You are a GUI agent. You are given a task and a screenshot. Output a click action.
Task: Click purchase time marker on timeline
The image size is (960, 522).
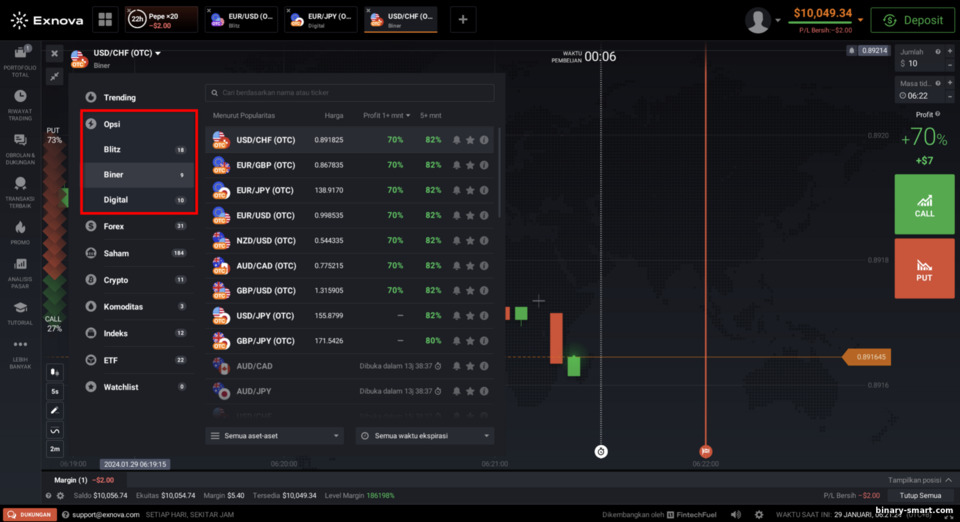601,452
